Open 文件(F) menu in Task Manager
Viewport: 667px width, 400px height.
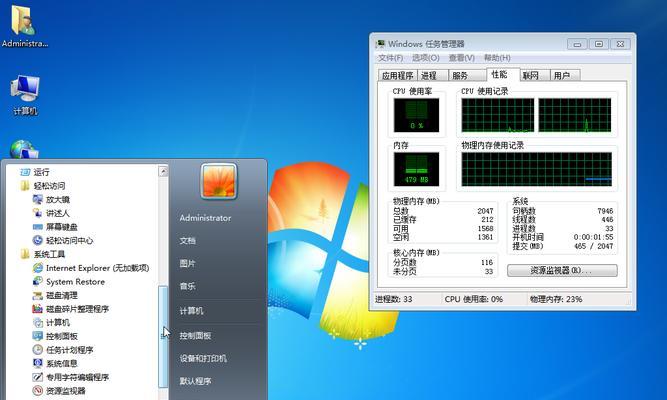pyautogui.click(x=391, y=57)
